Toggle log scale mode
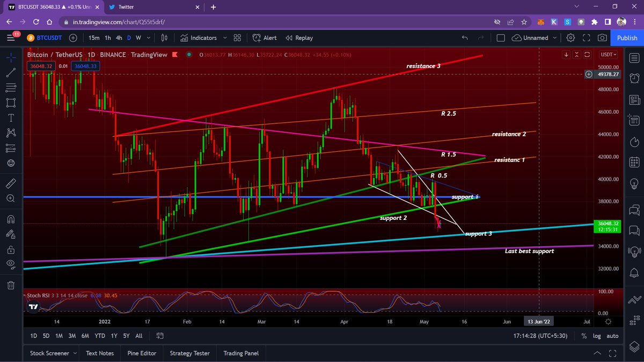This screenshot has width=644, height=362. pos(597,336)
